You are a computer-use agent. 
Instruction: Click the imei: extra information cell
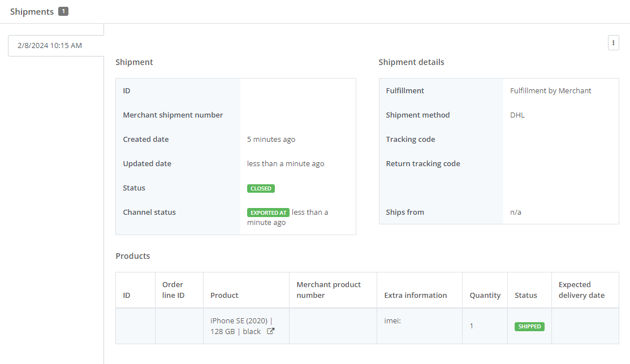click(x=392, y=320)
